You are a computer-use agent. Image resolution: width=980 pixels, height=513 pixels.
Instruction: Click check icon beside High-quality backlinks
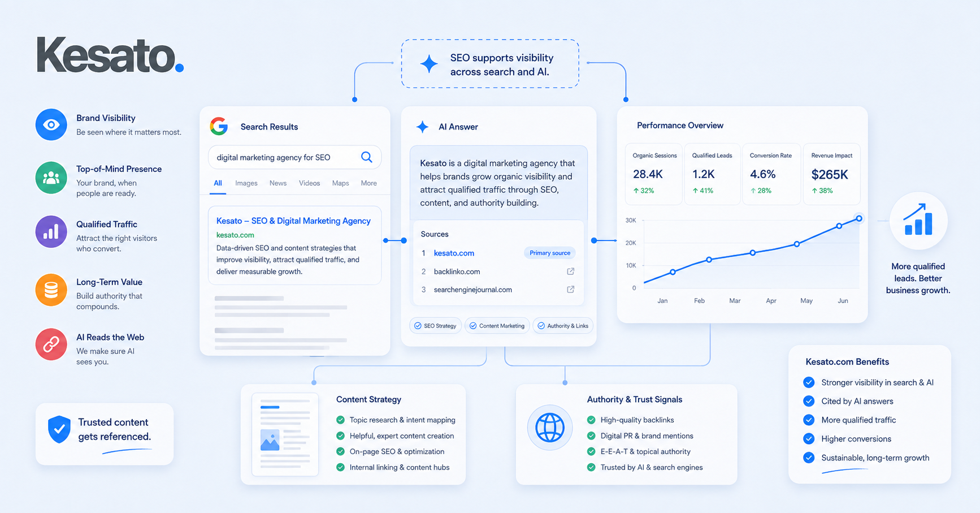(591, 420)
